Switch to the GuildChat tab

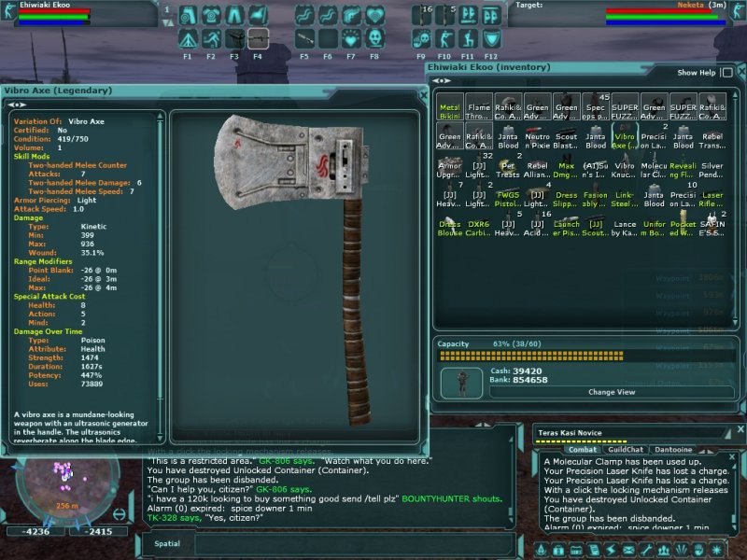pyautogui.click(x=625, y=450)
